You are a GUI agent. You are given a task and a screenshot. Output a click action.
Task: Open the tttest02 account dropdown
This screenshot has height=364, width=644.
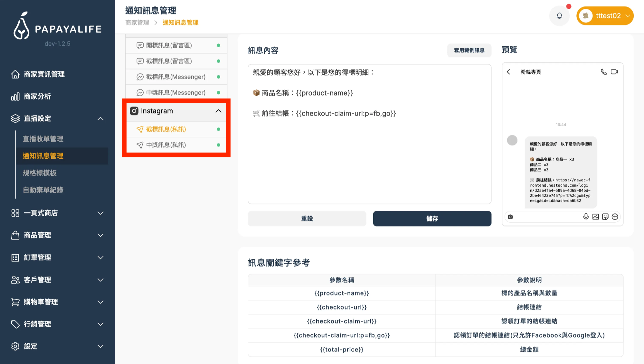[x=605, y=16]
